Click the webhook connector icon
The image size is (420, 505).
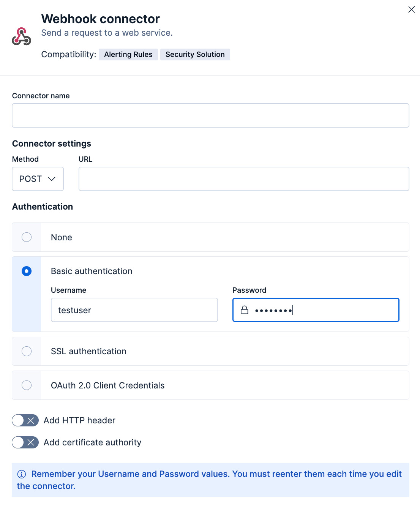[21, 36]
